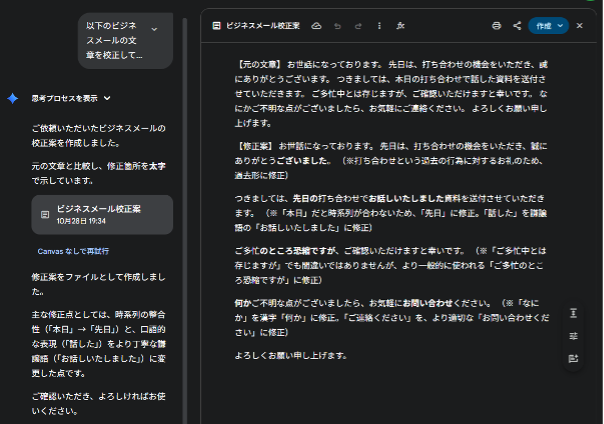Close the canvas panel with X button

point(579,25)
